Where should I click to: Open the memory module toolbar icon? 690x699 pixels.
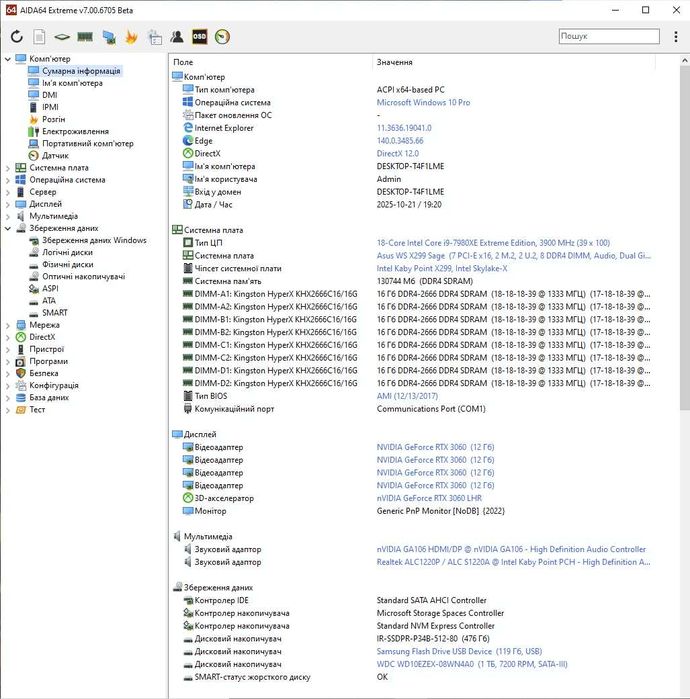(85, 37)
